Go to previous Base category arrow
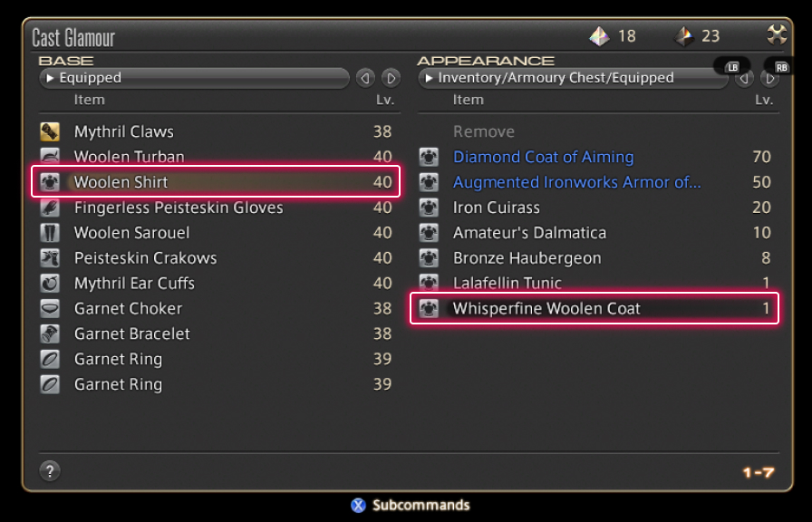Screen dimensions: 812x522 point(365,78)
